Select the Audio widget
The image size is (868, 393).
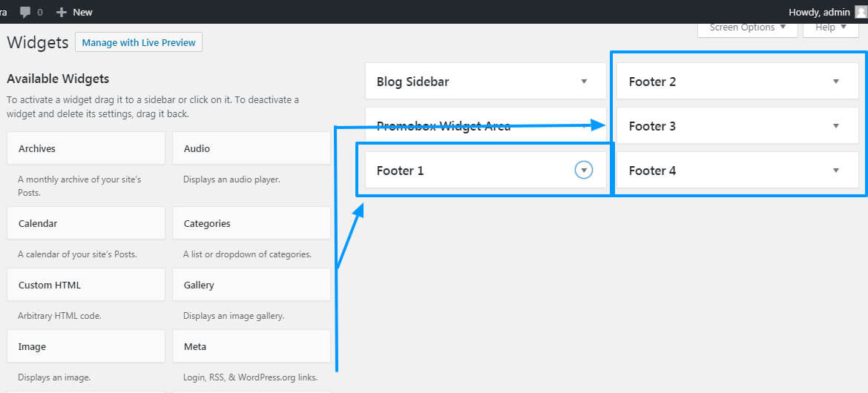(x=251, y=148)
